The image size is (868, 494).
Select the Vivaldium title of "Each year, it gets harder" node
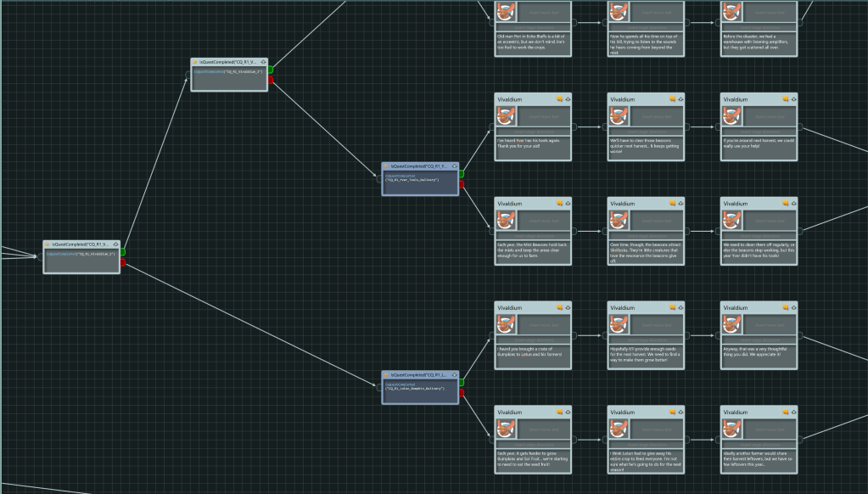[x=510, y=412]
